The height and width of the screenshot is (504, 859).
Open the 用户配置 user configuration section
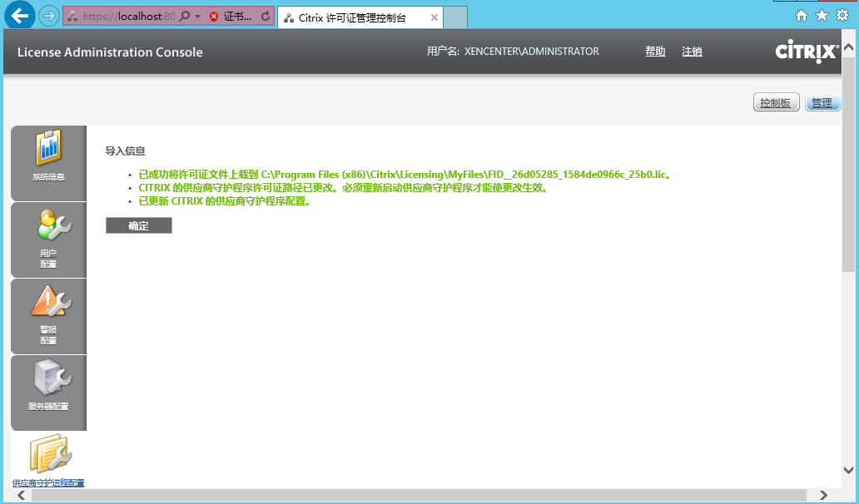coord(49,240)
